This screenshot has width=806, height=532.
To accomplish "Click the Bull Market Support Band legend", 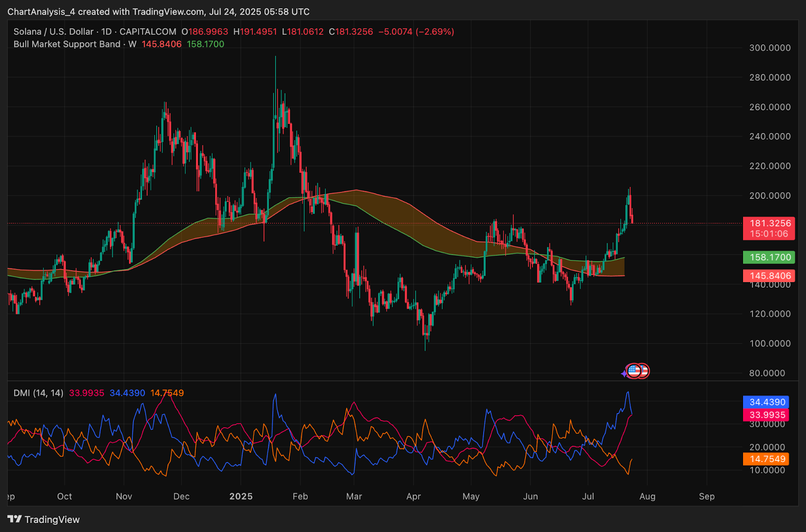I will point(67,44).
